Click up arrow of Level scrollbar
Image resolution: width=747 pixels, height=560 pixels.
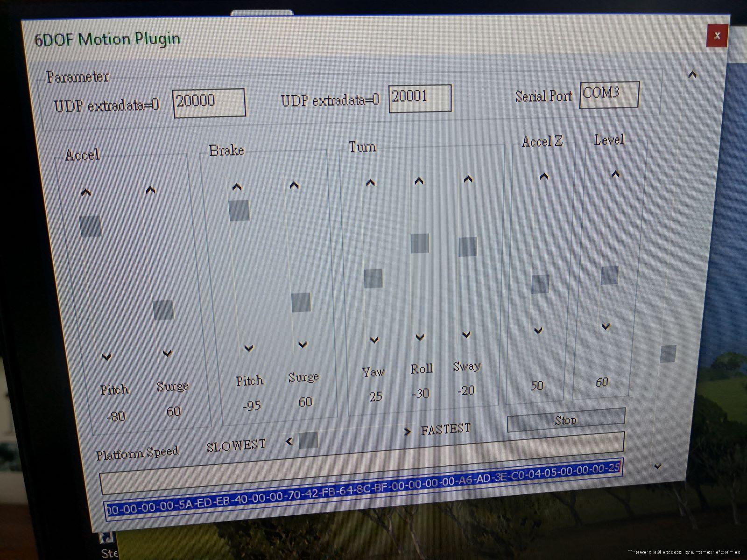(x=615, y=175)
